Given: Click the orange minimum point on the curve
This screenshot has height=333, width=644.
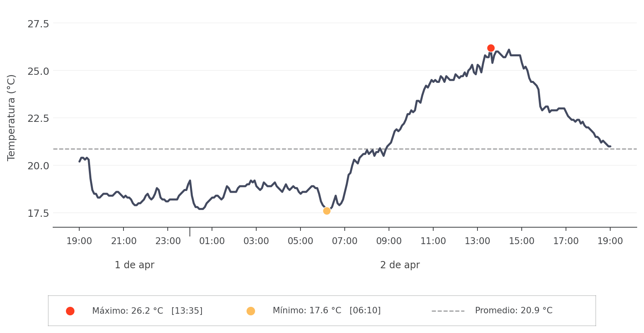Looking at the screenshot, I should click(327, 211).
